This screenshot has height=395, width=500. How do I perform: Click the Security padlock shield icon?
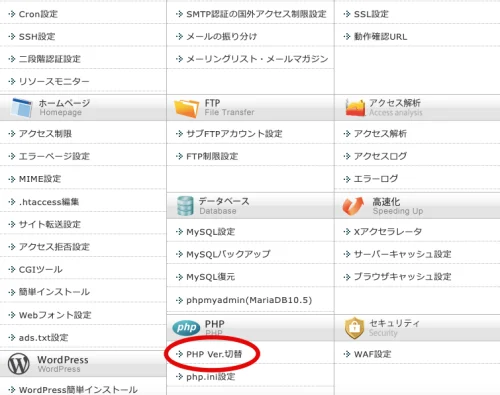[x=355, y=328]
